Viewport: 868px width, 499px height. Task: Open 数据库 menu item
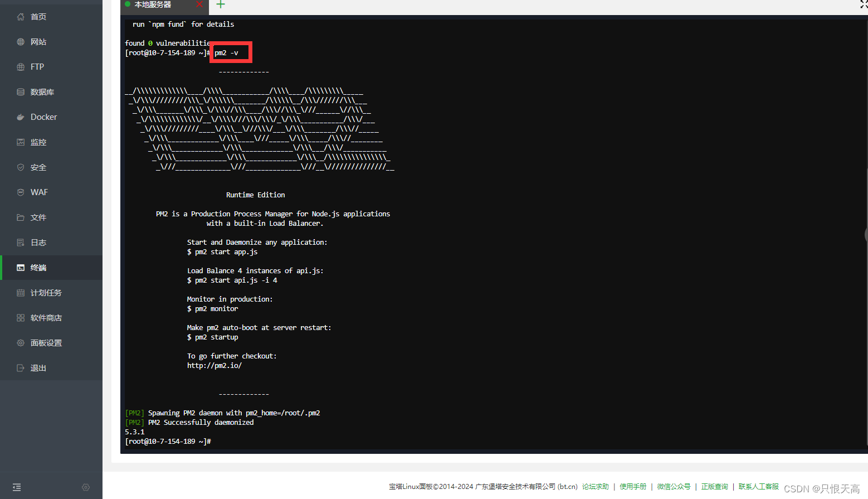click(x=51, y=92)
